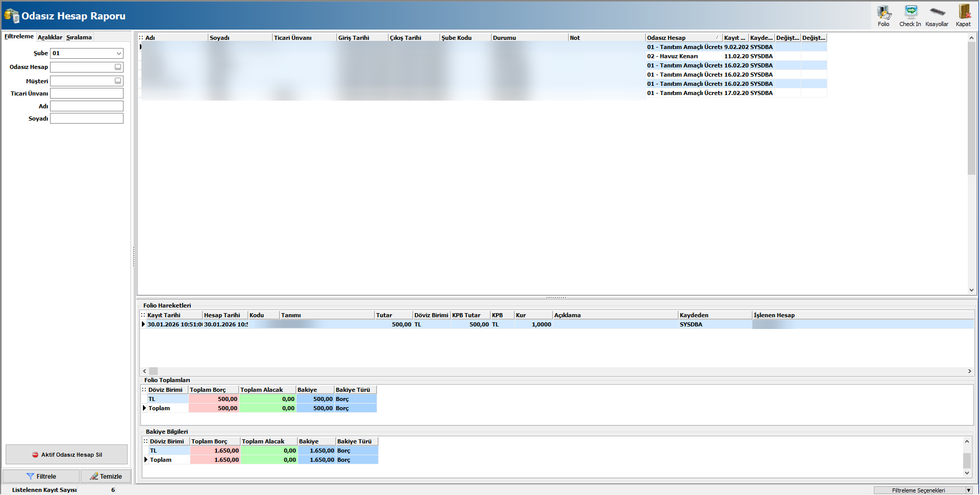Switch to the Aralıklar tab

pos(50,37)
